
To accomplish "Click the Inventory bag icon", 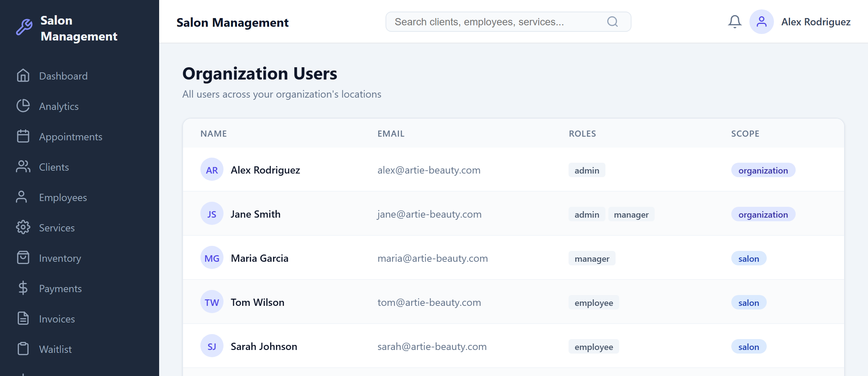I will [x=23, y=258].
